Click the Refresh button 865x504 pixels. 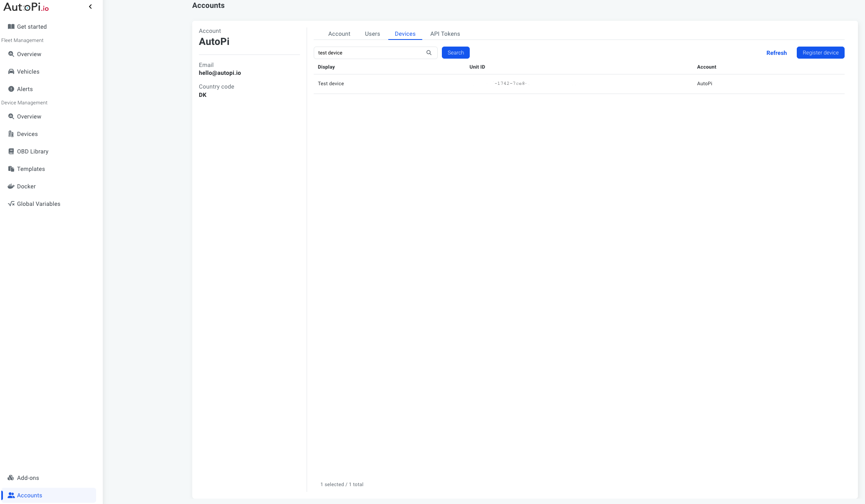[776, 52]
